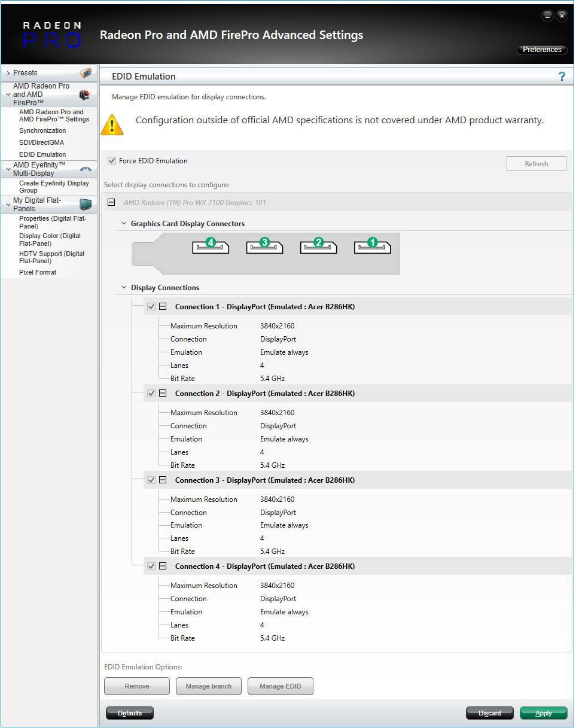Click the Presets pin icon
This screenshot has height=728, width=576.
[86, 73]
